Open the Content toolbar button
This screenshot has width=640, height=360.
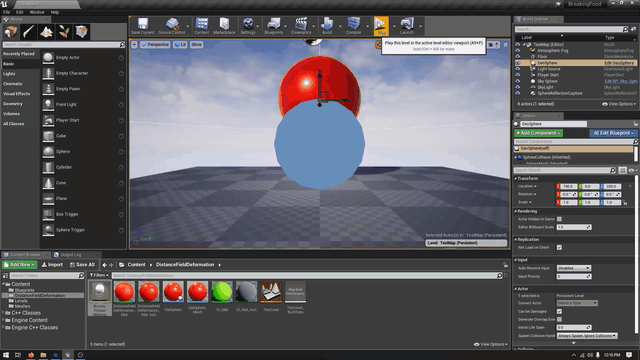pos(202,26)
